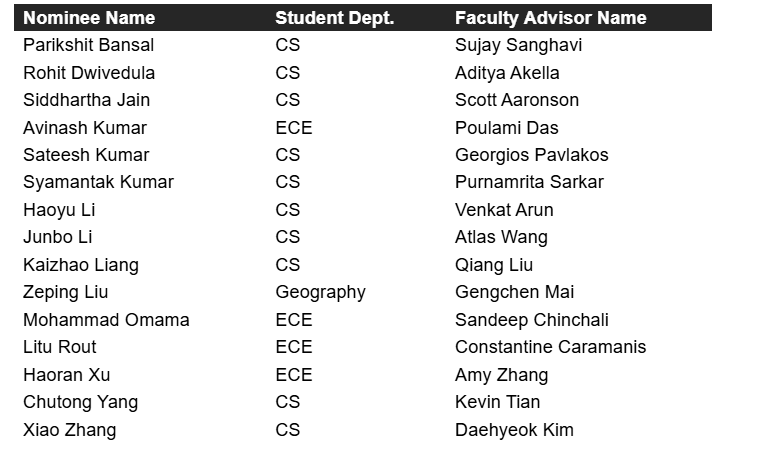Click advisor name Aditya Akella
This screenshot has width=757, height=461.
click(507, 73)
